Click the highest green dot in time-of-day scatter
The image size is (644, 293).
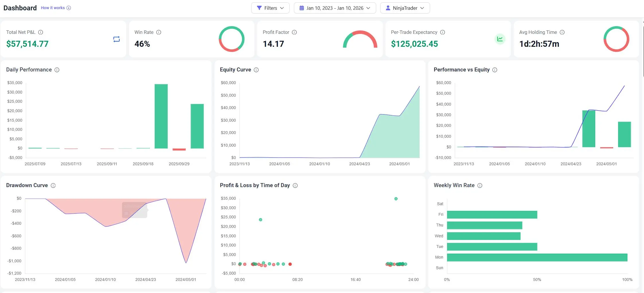click(396, 199)
